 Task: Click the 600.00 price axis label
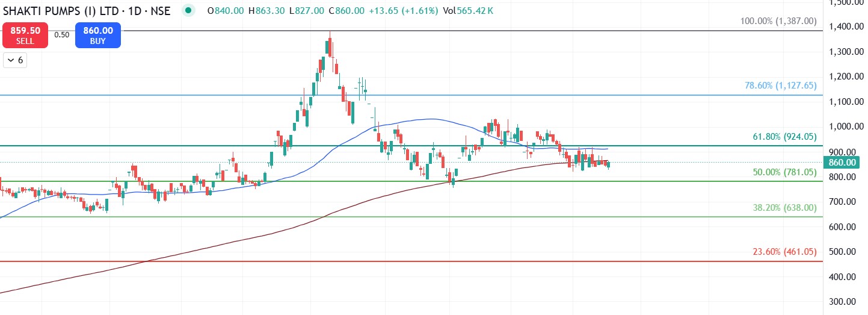coord(843,227)
